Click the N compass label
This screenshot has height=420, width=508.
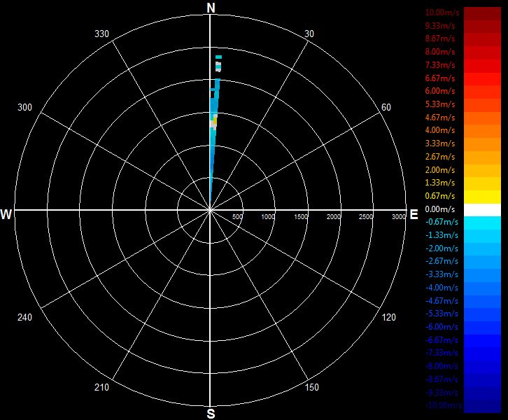click(x=211, y=8)
